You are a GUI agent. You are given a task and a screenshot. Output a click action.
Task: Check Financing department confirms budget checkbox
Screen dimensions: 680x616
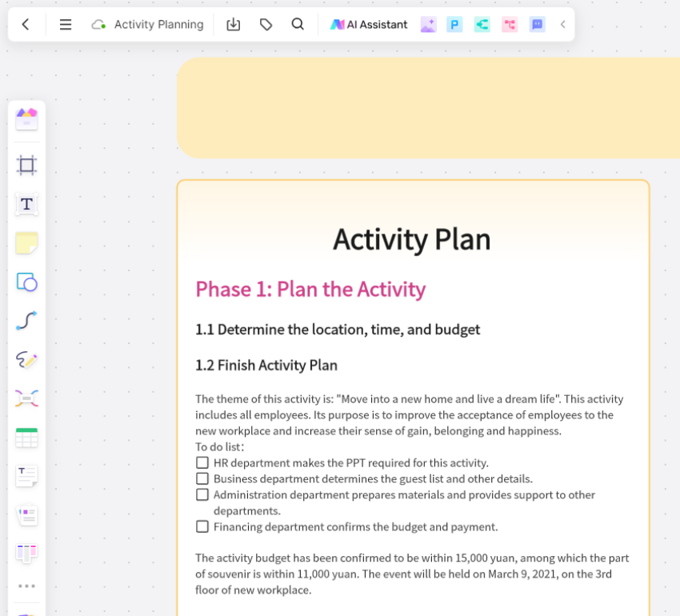coord(202,526)
